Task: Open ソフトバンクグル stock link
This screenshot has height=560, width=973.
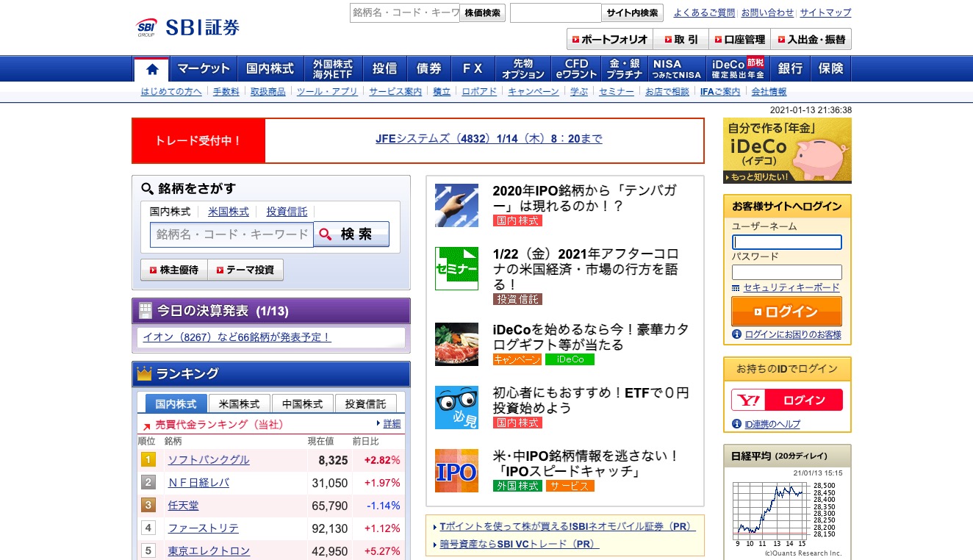Action: pyautogui.click(x=209, y=460)
